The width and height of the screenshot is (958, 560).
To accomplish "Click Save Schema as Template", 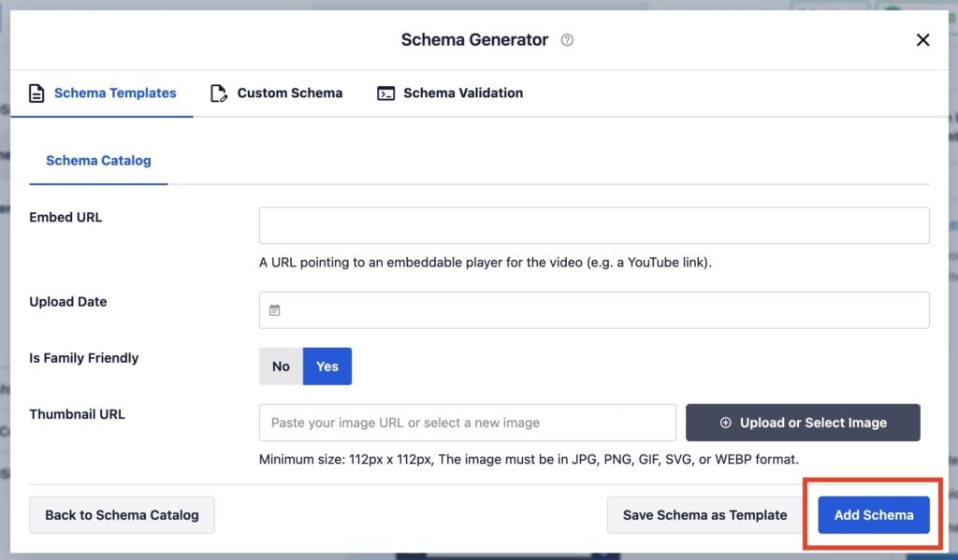I will (704, 515).
